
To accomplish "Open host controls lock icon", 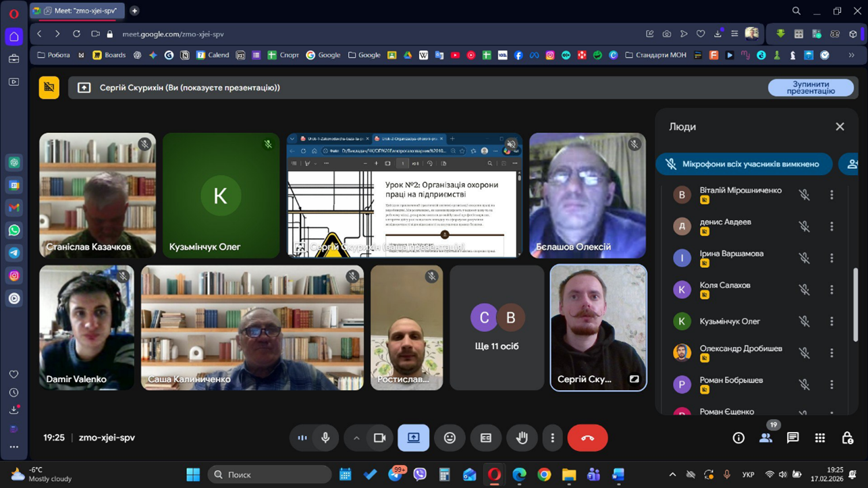I will tap(847, 438).
